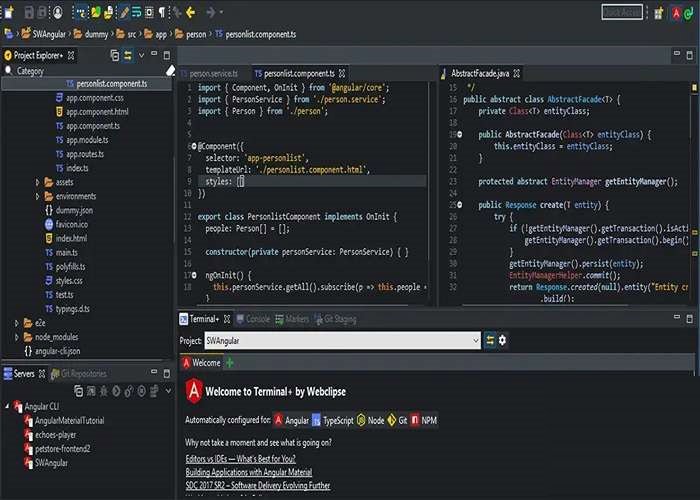This screenshot has width=700, height=500.
Task: Toggle Link with Editor in Project Explorer
Action: click(128, 55)
